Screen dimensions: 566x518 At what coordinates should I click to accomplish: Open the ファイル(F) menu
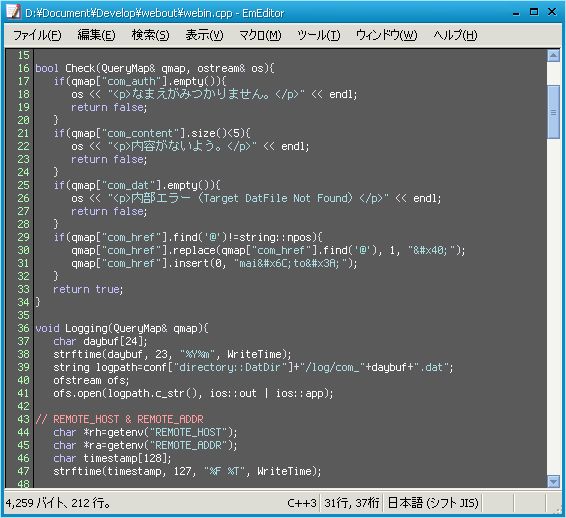pos(37,35)
